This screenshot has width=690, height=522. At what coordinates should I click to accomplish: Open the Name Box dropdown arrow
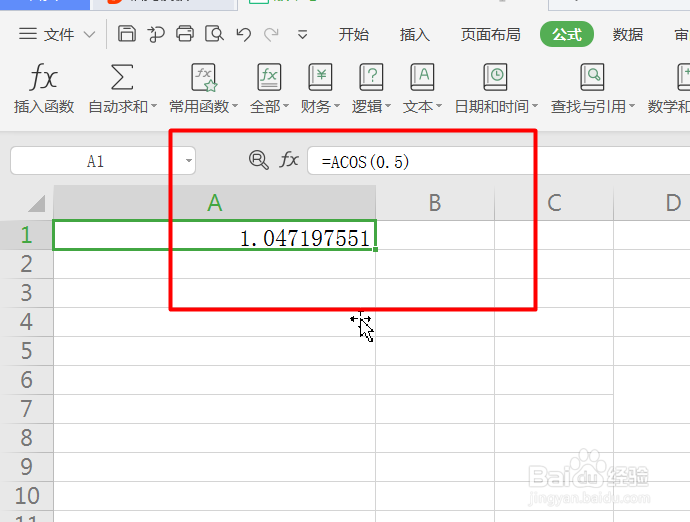pos(189,161)
